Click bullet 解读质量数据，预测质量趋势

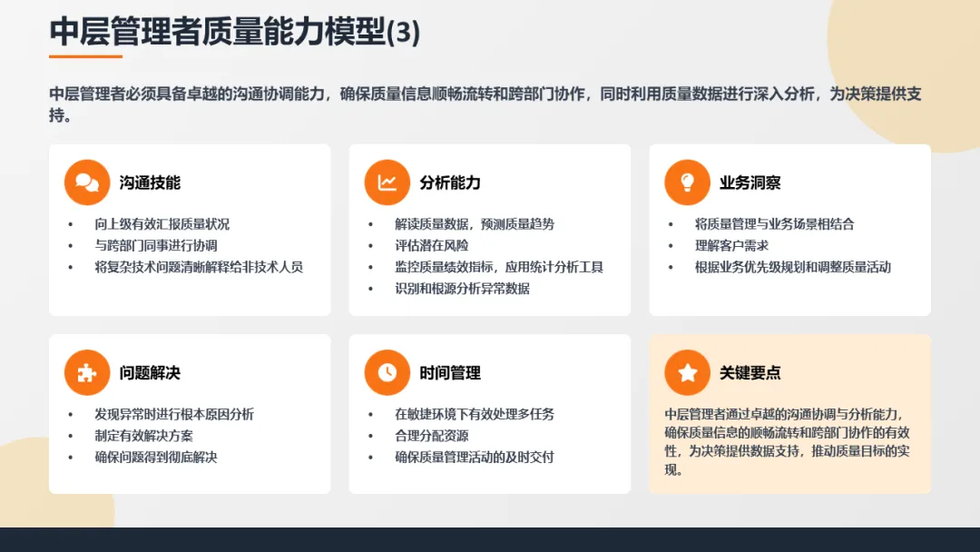tap(475, 224)
